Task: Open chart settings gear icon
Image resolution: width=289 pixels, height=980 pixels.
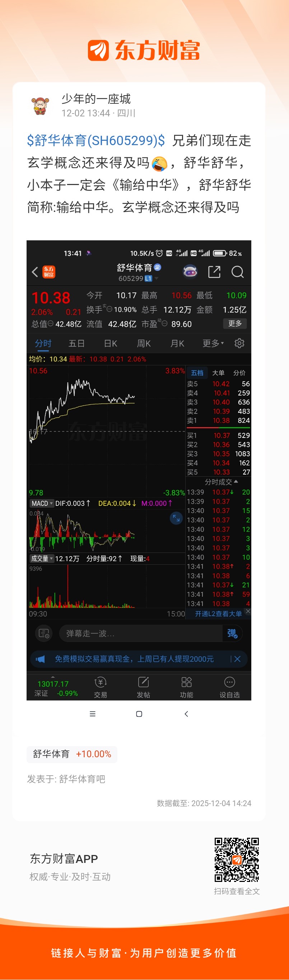Action: [239, 343]
